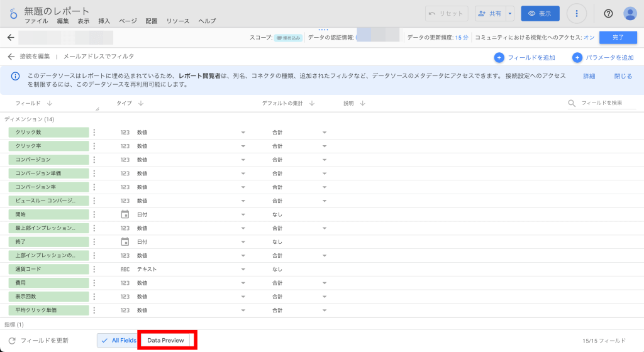Screen dimensions: 644x352
Task: Click the calendar type icon in 開始 row
Action: [x=125, y=214]
